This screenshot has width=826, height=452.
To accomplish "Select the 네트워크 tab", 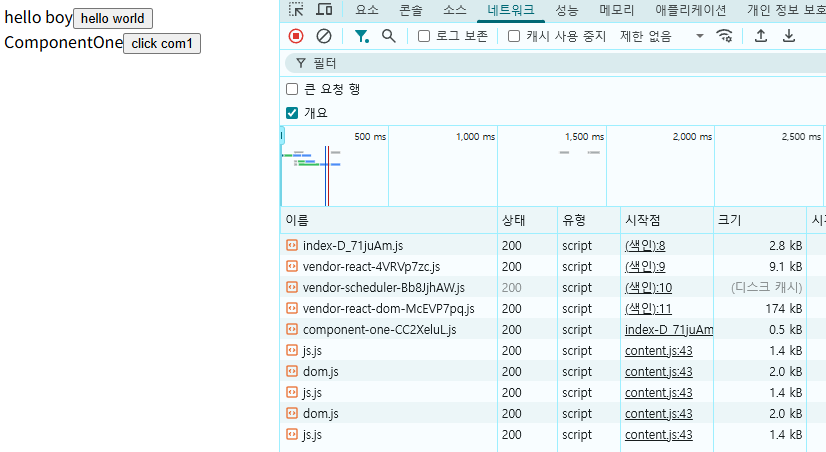I will tap(510, 10).
